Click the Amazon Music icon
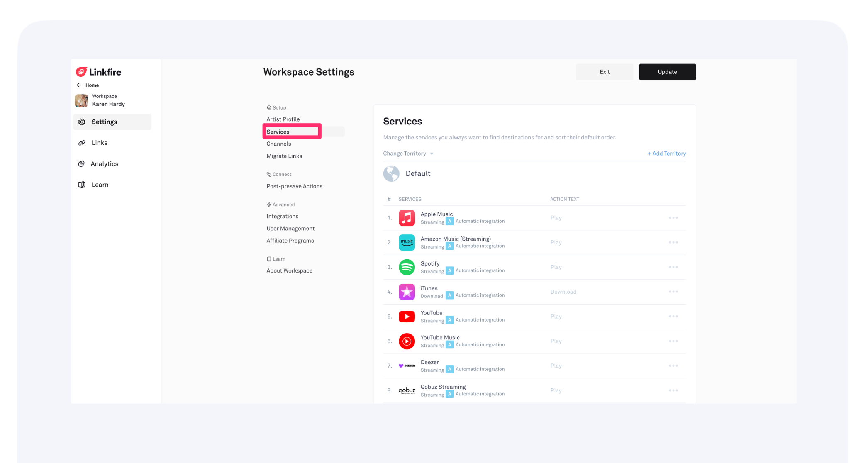This screenshot has height=463, width=868. click(406, 242)
